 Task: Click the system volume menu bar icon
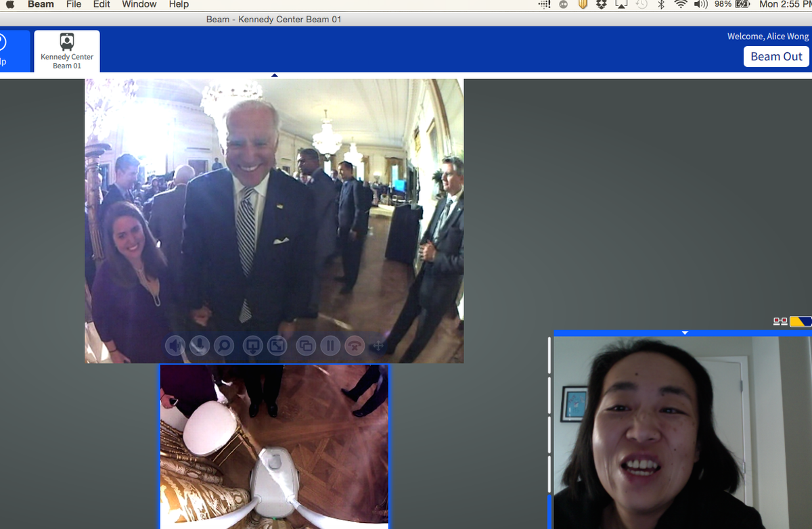pyautogui.click(x=701, y=4)
